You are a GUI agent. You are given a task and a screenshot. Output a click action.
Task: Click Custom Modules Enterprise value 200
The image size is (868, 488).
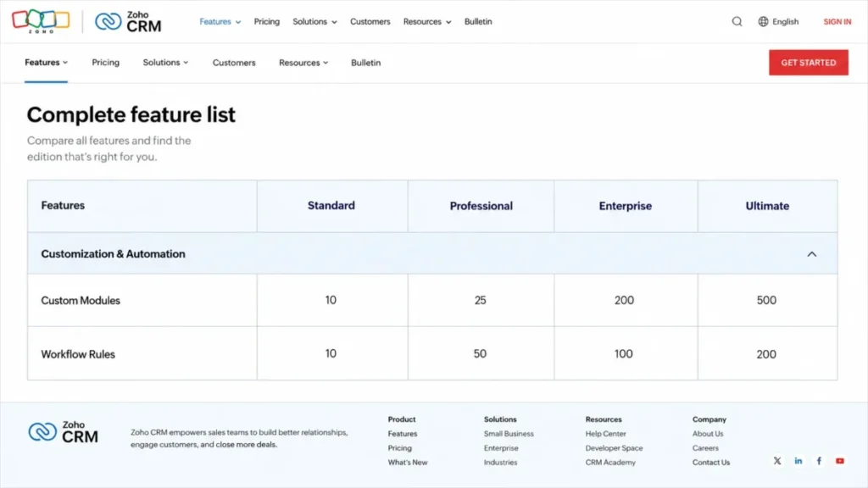click(x=624, y=300)
